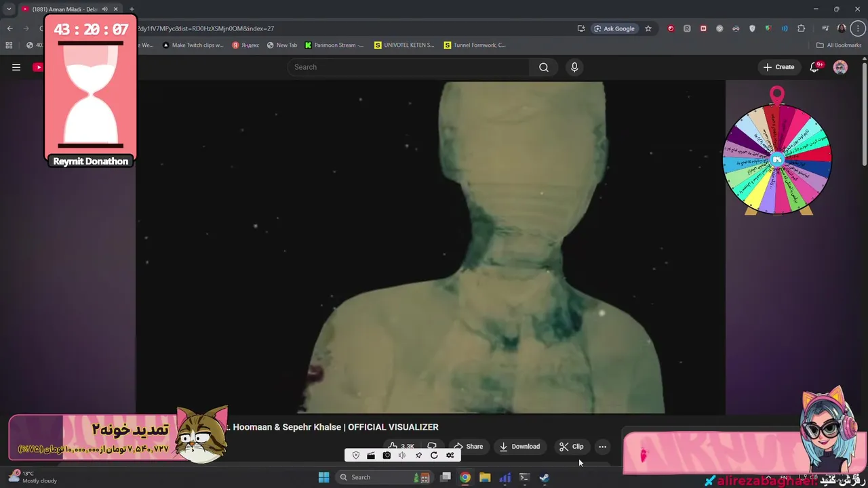This screenshot has width=868, height=488.
Task: Click the clapperboard icon in floating toolbar
Action: [x=371, y=455]
